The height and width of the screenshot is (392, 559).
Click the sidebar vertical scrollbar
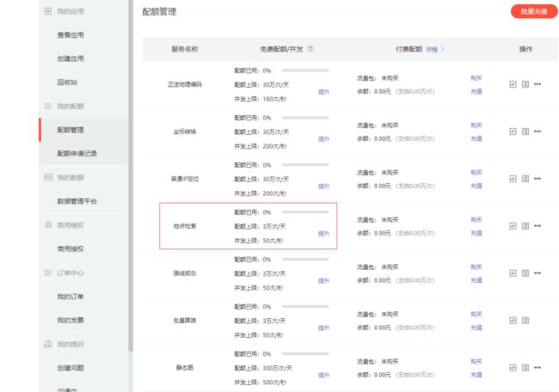(131, 175)
